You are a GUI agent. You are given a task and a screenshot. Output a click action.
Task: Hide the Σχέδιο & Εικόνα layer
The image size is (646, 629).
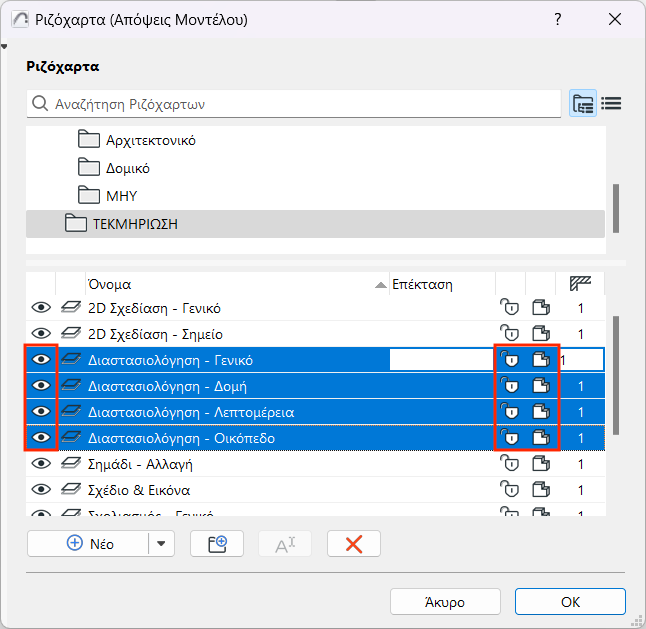pyautogui.click(x=41, y=490)
